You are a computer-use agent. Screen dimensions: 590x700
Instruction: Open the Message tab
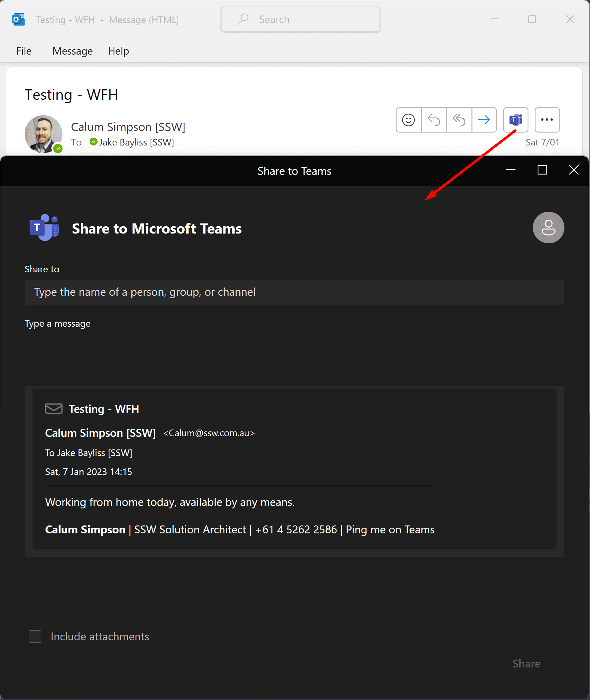click(73, 51)
